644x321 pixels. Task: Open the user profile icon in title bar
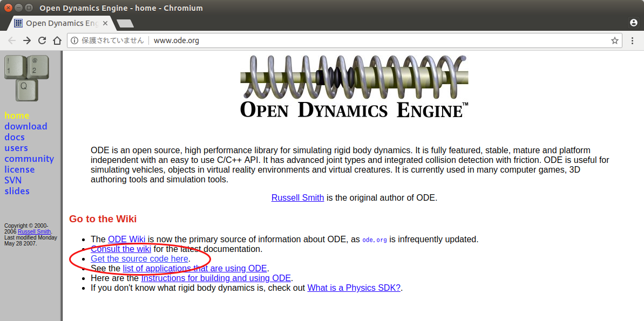(634, 23)
